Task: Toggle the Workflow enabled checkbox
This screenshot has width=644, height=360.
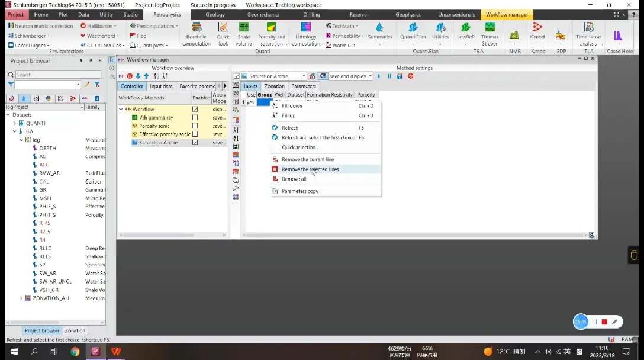Action: (195, 110)
